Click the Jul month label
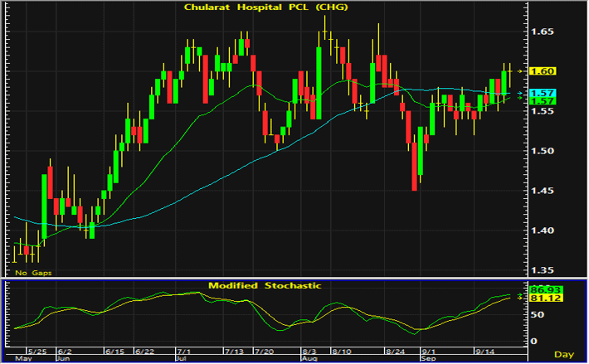 click(x=182, y=359)
